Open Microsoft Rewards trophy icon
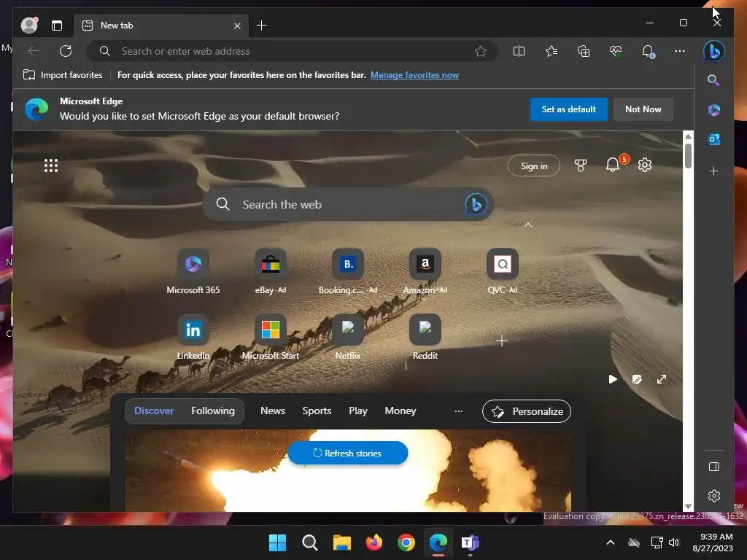Viewport: 747px width, 560px height. click(x=580, y=166)
